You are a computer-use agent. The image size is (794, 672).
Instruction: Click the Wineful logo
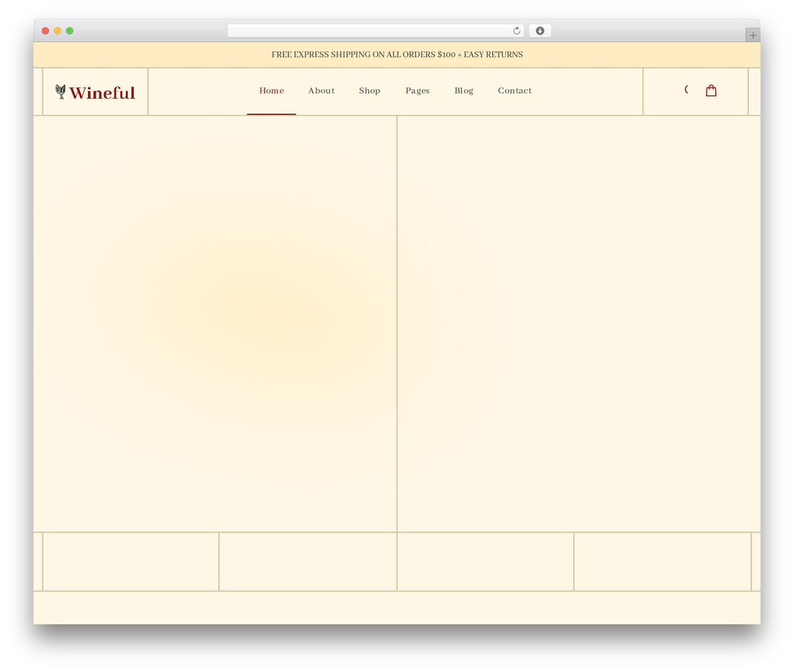click(95, 92)
